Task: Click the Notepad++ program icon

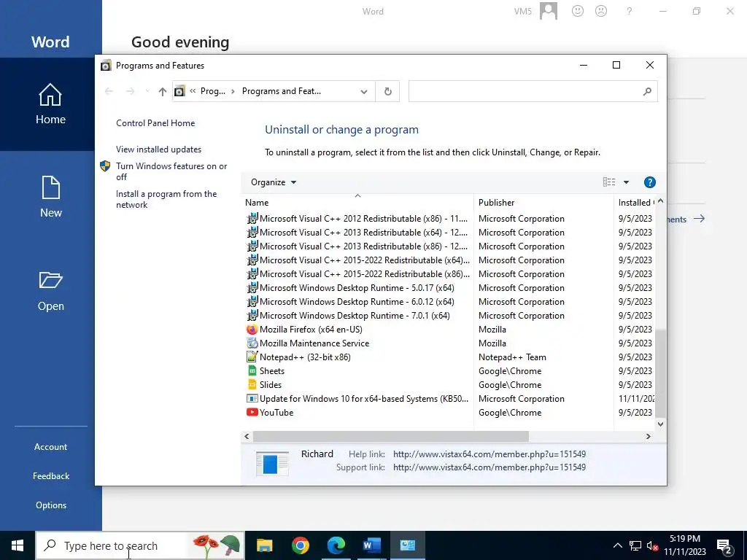Action: click(x=252, y=357)
